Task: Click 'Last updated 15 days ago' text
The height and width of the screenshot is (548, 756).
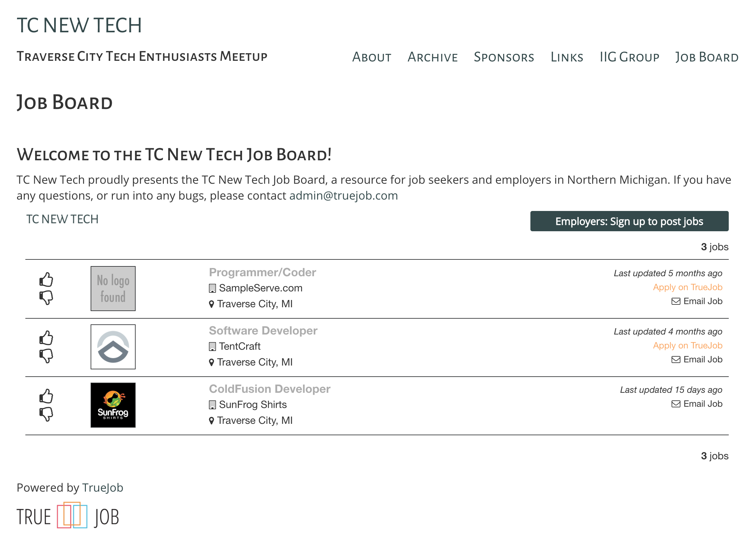Action: (x=671, y=390)
